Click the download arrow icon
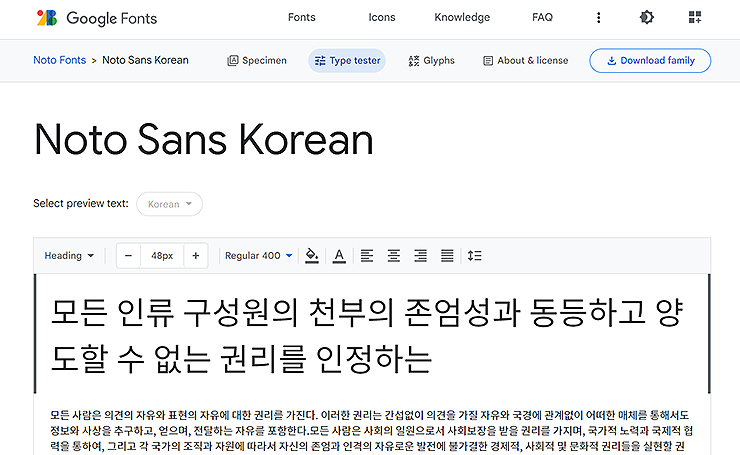This screenshot has width=740, height=455. click(612, 60)
